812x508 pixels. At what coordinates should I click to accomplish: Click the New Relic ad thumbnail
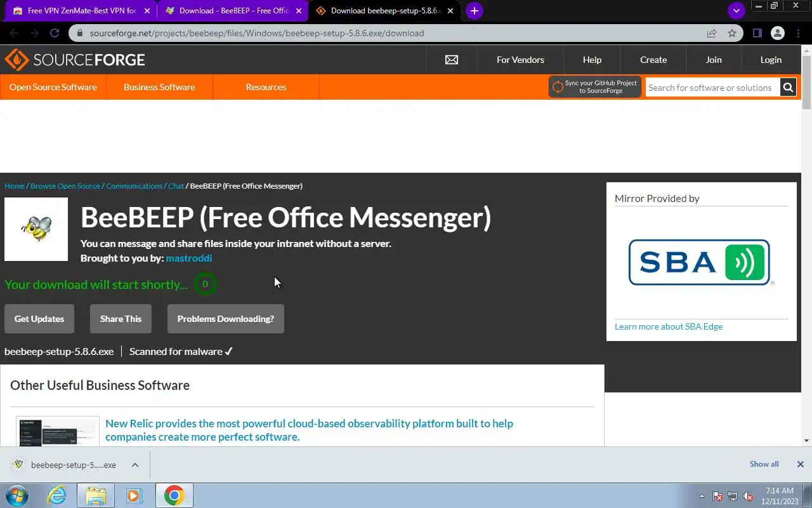58,431
